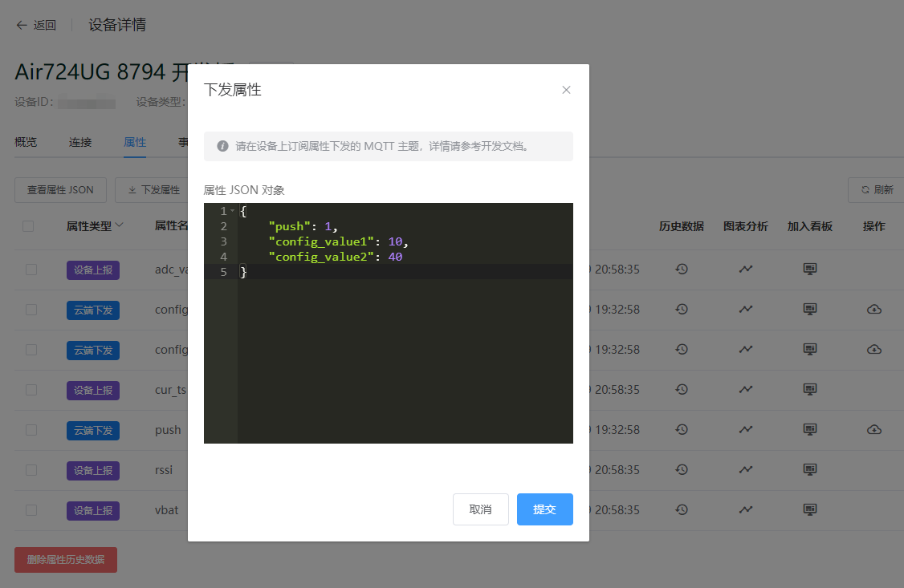
Task: Click the 加入看板 column header
Action: (x=810, y=226)
